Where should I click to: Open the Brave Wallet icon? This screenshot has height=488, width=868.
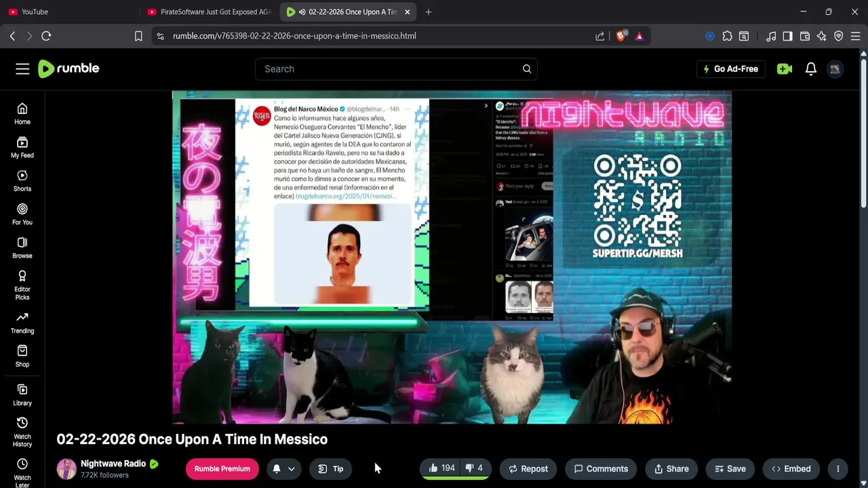[805, 36]
